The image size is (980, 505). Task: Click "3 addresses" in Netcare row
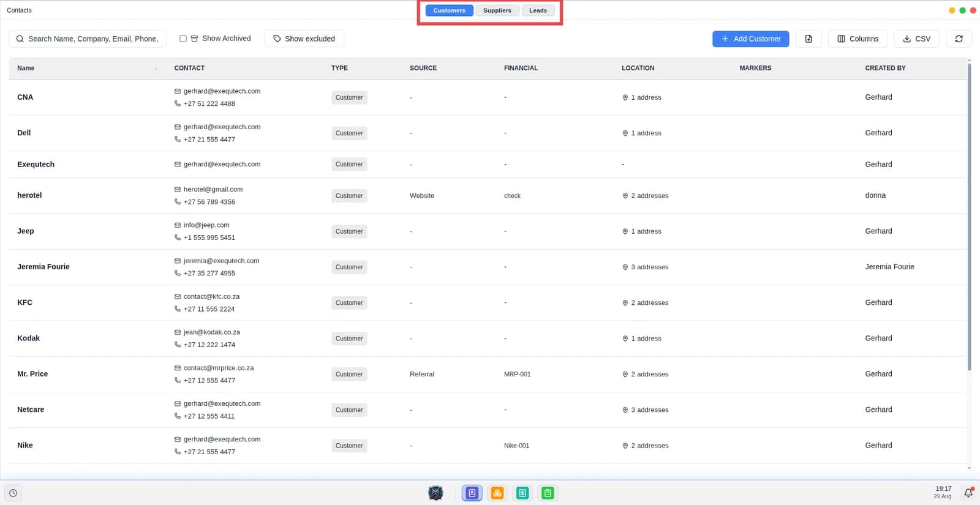[x=650, y=410]
